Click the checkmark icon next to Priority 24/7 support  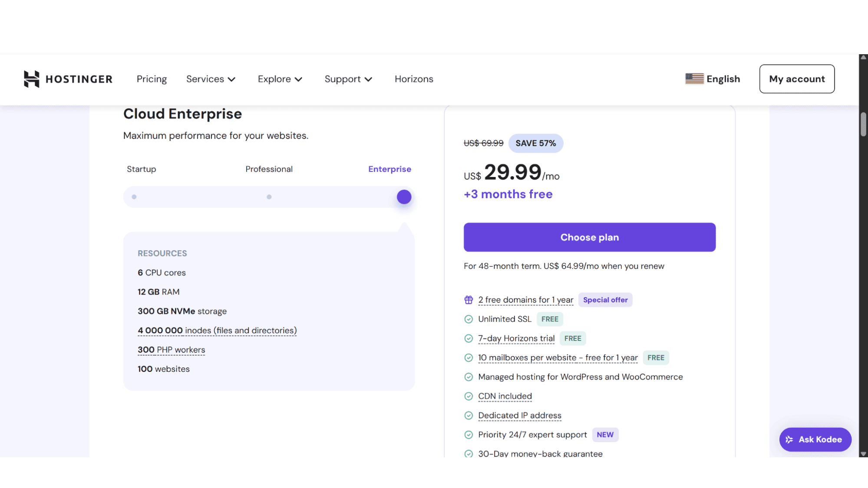pyautogui.click(x=469, y=434)
